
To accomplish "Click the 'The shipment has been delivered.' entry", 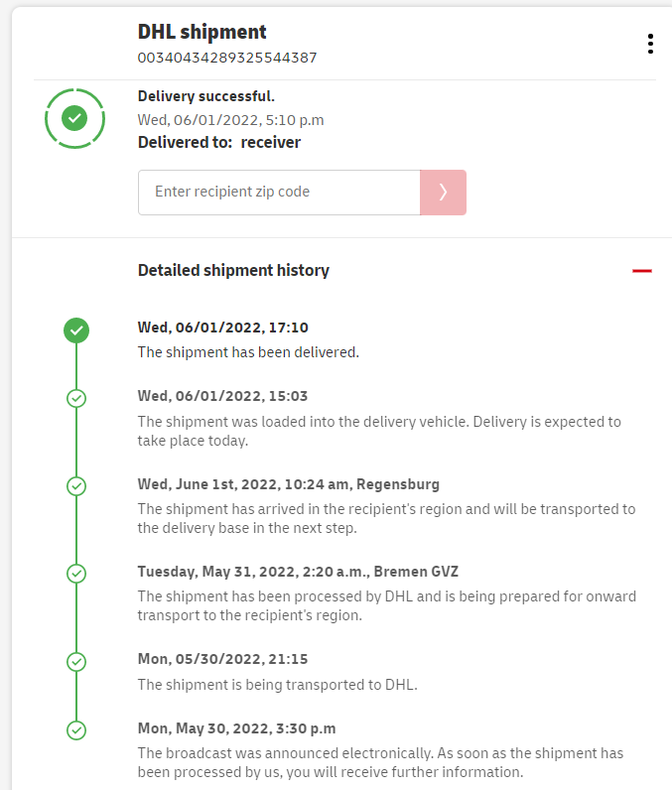I will coord(248,351).
